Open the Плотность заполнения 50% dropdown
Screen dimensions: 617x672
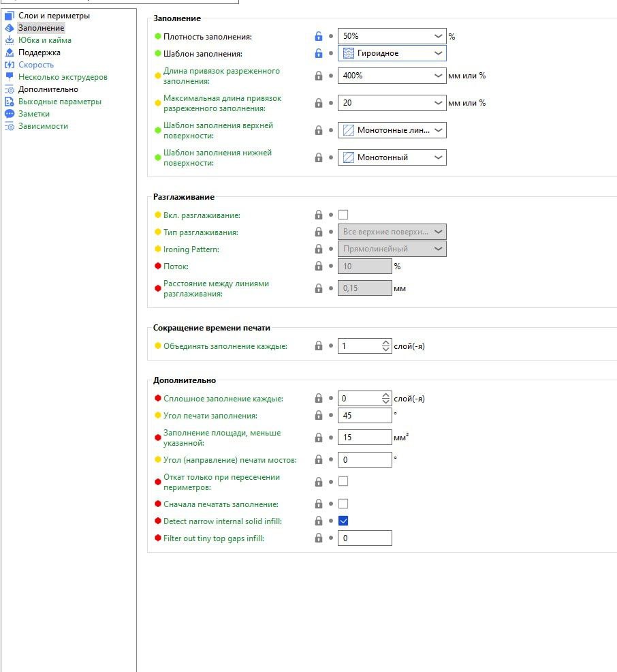pyautogui.click(x=438, y=37)
